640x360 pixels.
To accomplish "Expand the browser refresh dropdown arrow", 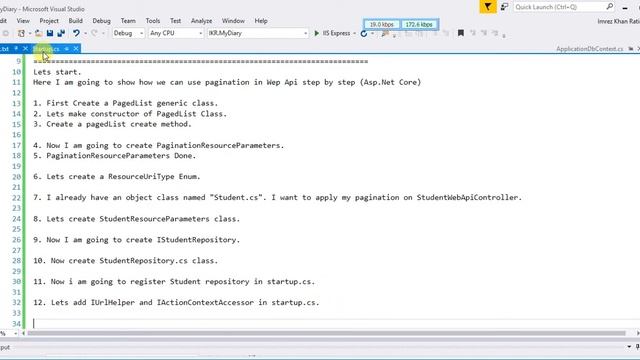I will click(x=372, y=33).
